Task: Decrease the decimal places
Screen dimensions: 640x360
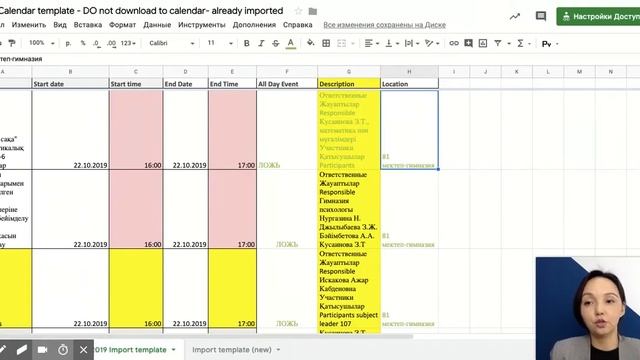Action: (x=97, y=43)
